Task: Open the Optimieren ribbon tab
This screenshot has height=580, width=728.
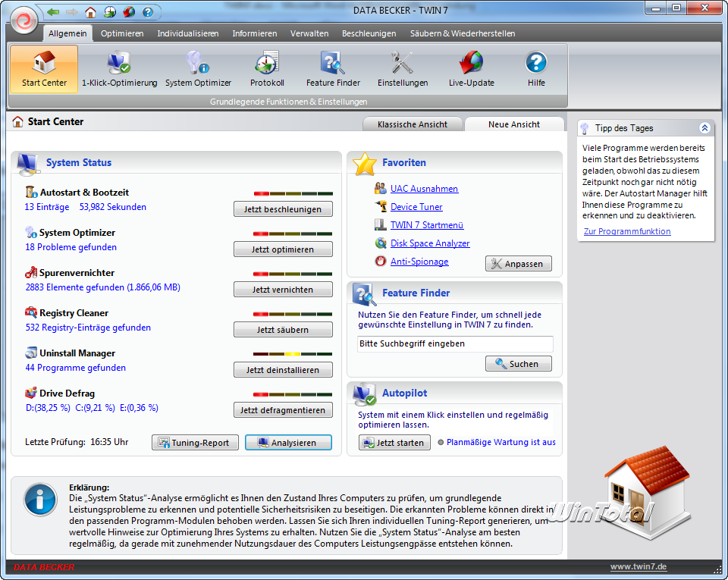Action: click(x=122, y=33)
